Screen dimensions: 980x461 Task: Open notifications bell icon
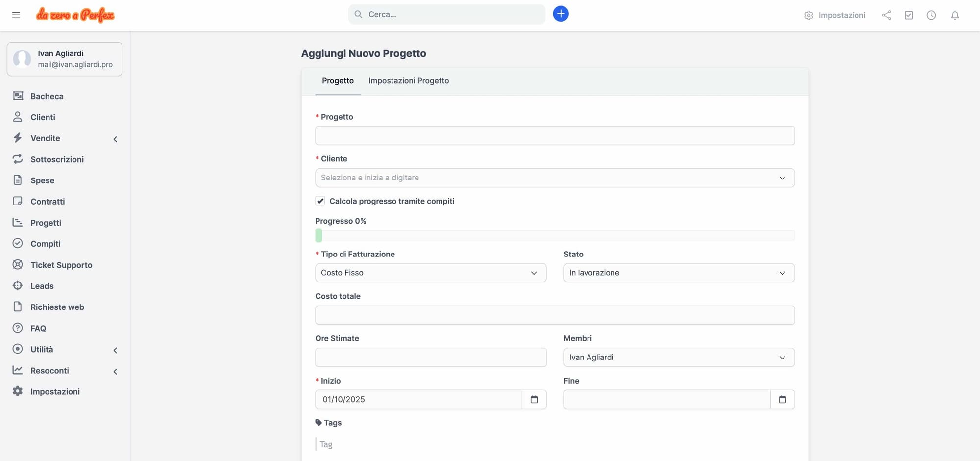[x=955, y=15]
